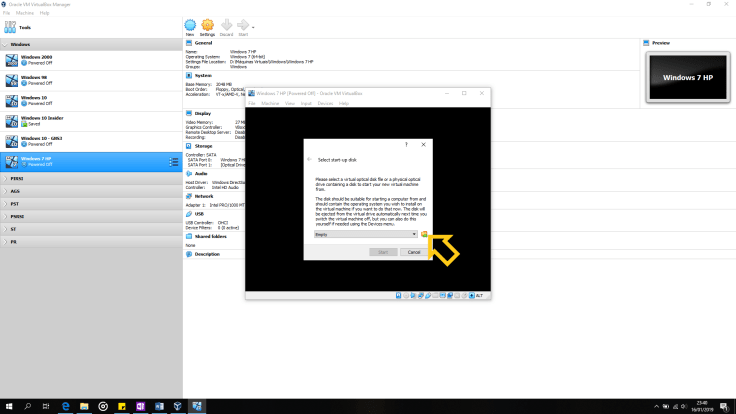Open the Machine menu in VirtualBox Manager
Screen dimensions: 736x414
click(23, 13)
